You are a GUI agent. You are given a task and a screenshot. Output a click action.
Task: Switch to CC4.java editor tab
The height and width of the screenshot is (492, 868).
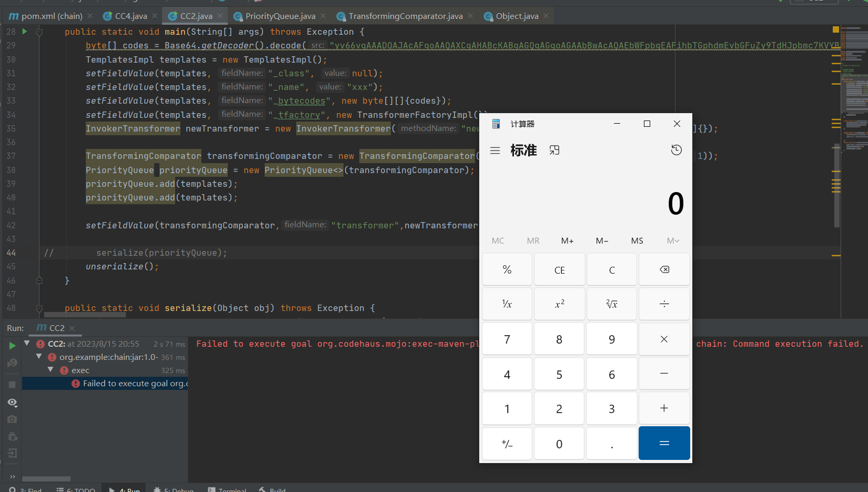point(131,16)
